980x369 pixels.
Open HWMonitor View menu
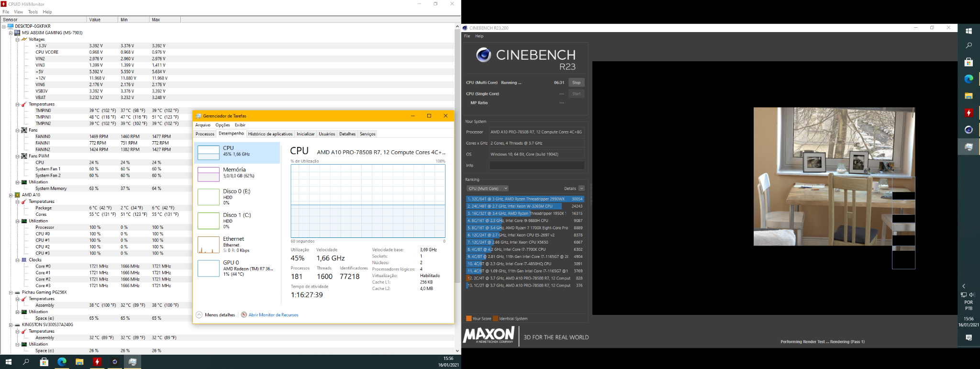tap(19, 12)
